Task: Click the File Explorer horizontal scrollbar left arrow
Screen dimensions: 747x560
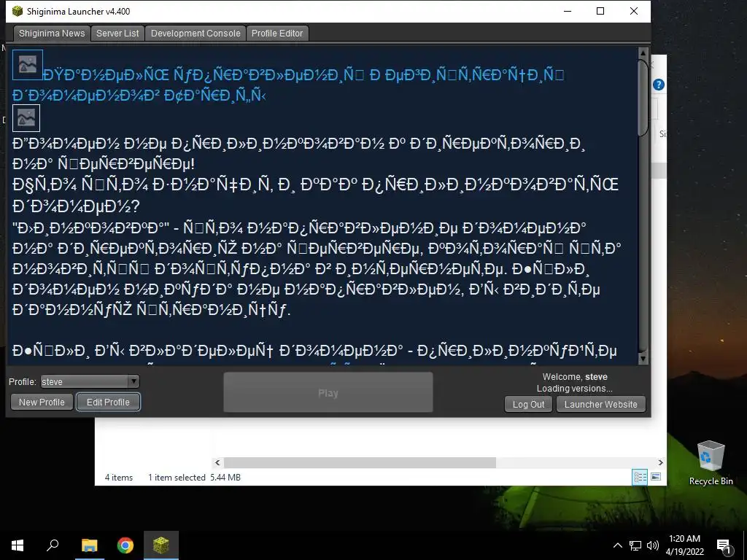Action: point(217,462)
